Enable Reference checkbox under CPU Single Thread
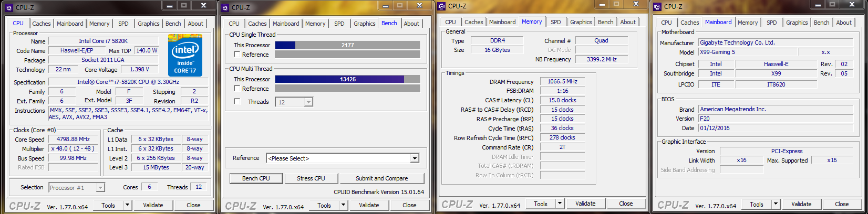This screenshot has height=214, width=868. [x=237, y=55]
